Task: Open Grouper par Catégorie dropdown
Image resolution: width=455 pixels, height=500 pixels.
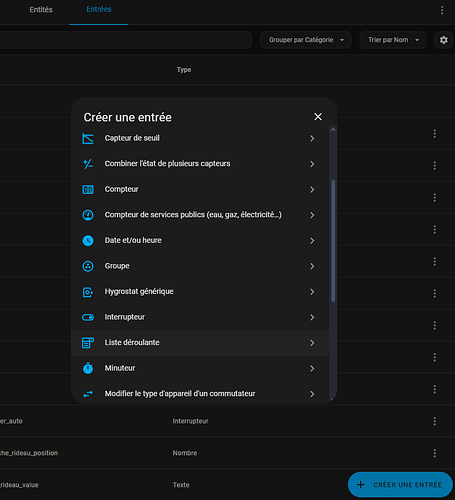Action: [306, 40]
